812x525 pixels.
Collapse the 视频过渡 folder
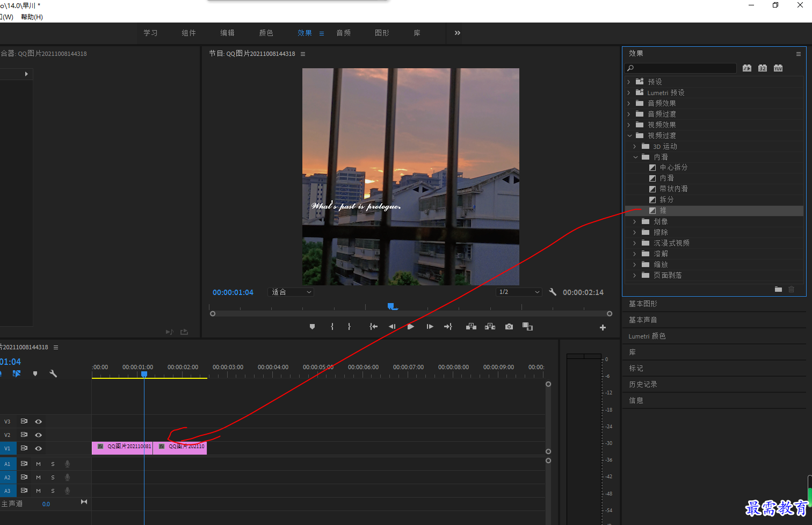tap(629, 135)
